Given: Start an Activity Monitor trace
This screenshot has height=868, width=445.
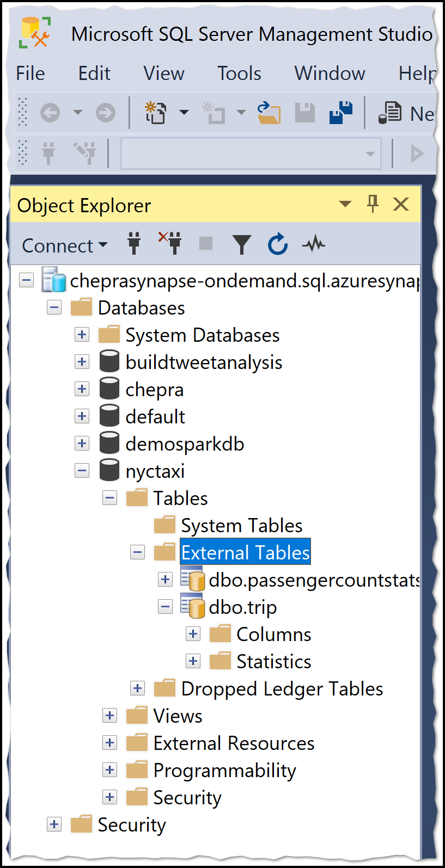Looking at the screenshot, I should point(314,244).
